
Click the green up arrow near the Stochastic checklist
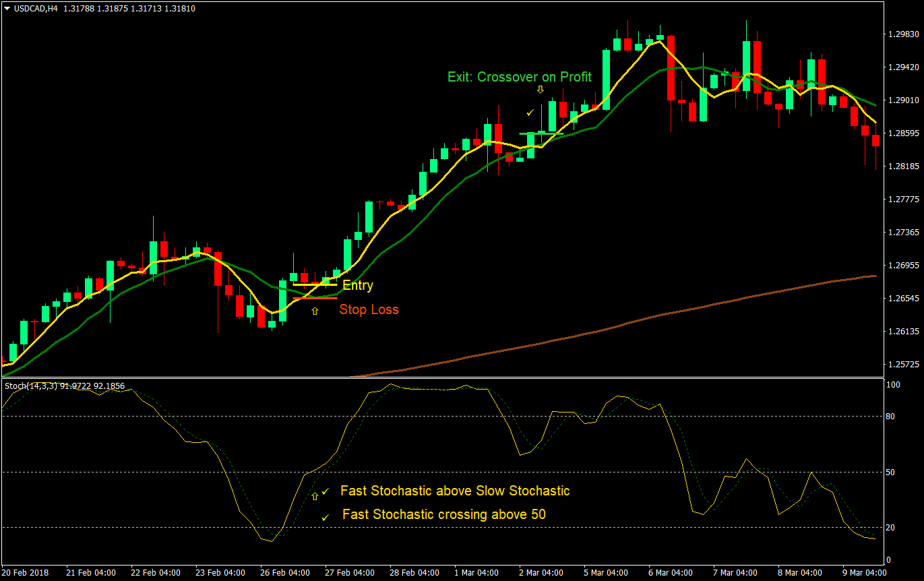[x=315, y=496]
